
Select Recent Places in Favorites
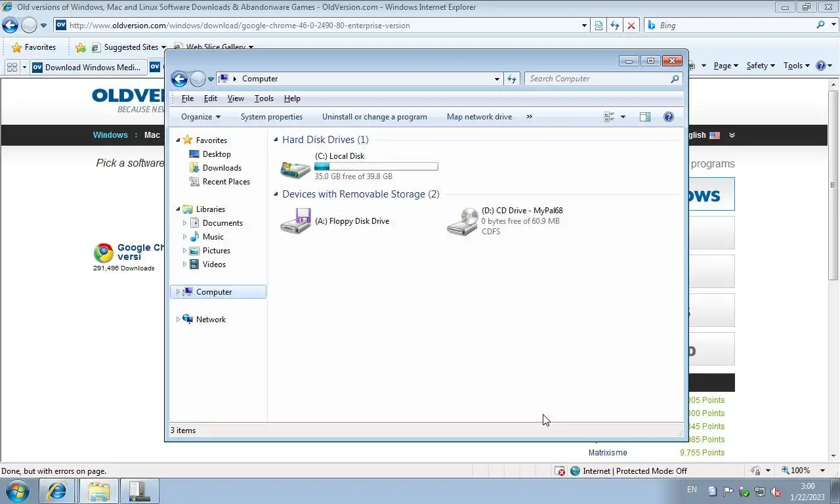(x=226, y=182)
